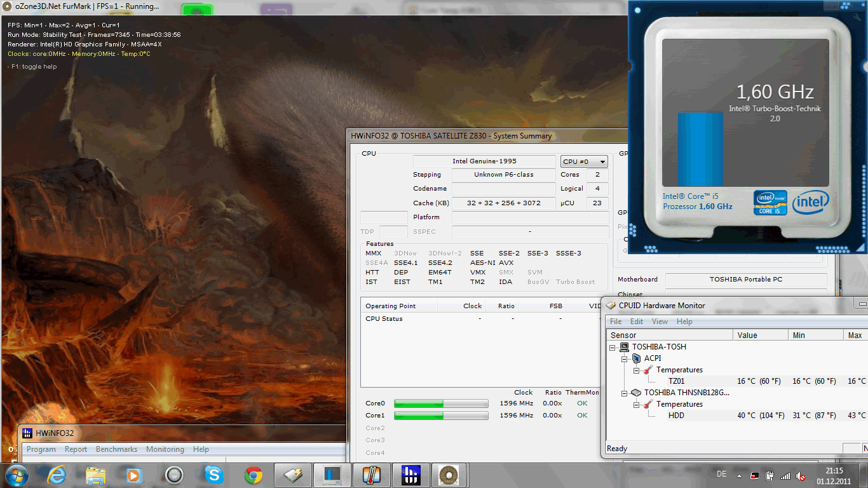
Task: Click the 1,60 GHz gadget readout
Action: (x=775, y=92)
